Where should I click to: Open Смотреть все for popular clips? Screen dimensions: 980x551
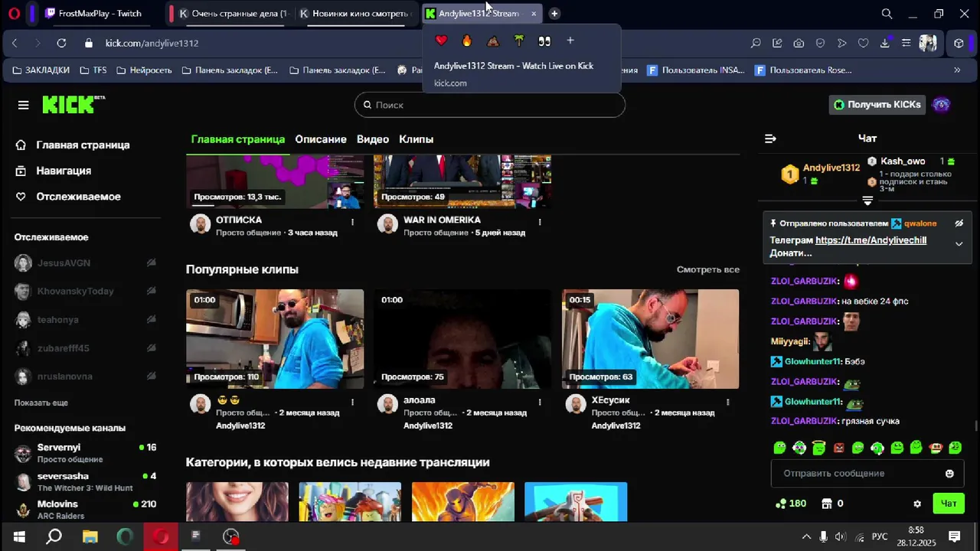click(x=708, y=269)
